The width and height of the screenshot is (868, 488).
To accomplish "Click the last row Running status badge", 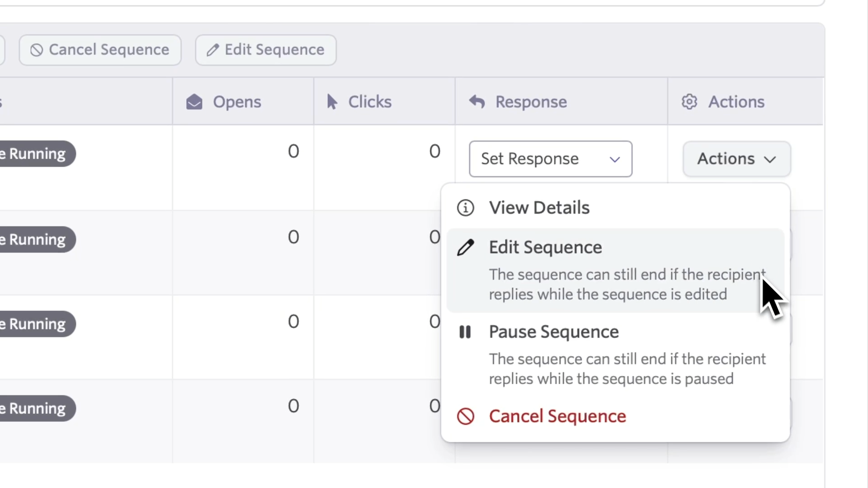I will (37, 408).
